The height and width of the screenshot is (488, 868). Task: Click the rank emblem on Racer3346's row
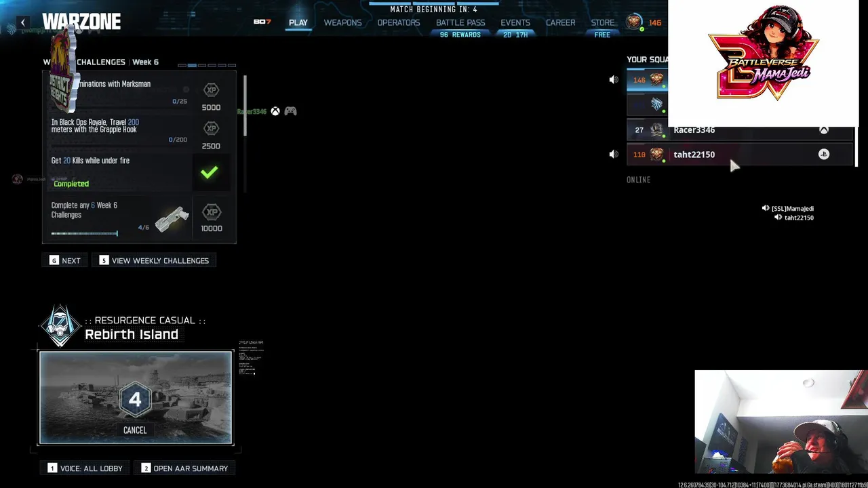(x=656, y=129)
